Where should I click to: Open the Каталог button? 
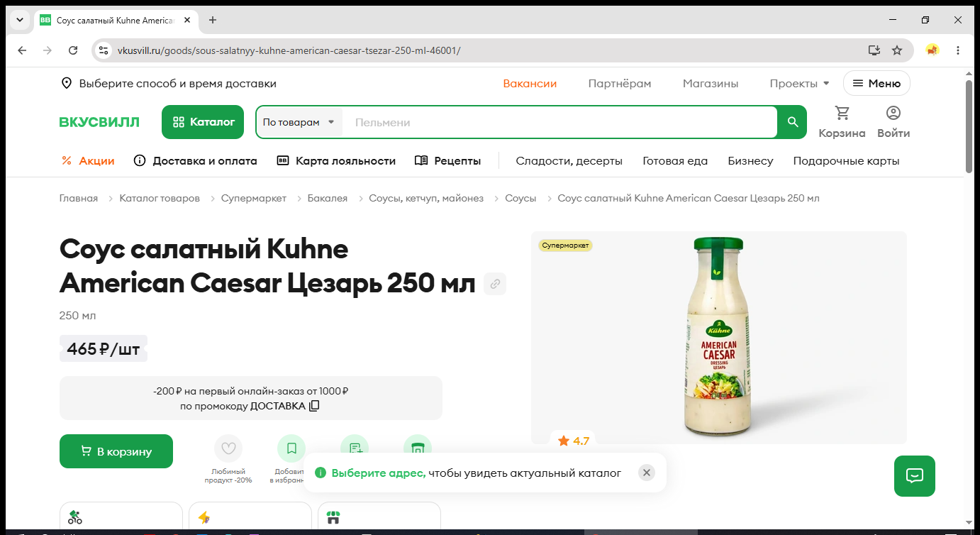[x=203, y=122]
